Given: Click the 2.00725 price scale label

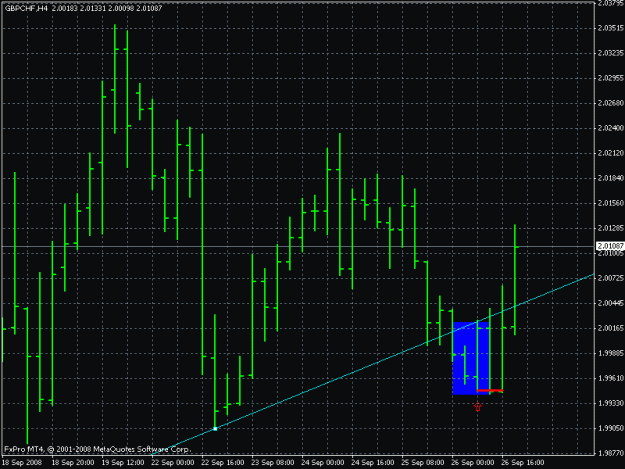Looking at the screenshot, I should 611,278.
